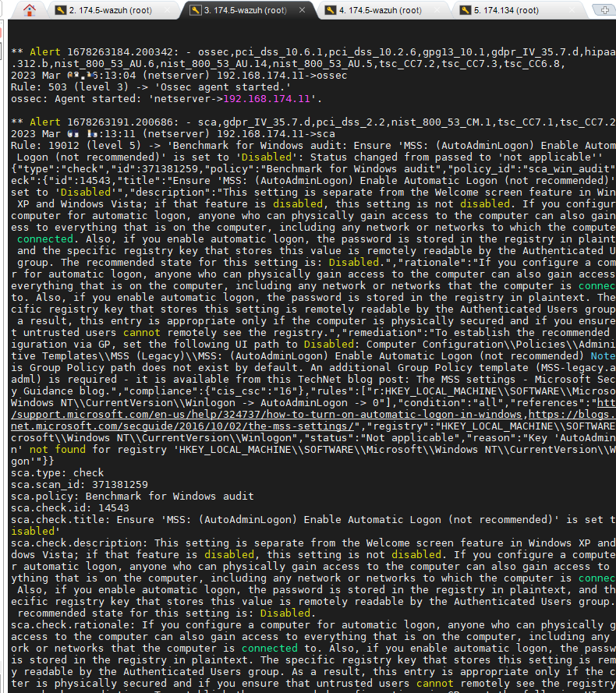Click key icon on tab 5
Viewport: 616px width, 693px height.
pos(466,10)
